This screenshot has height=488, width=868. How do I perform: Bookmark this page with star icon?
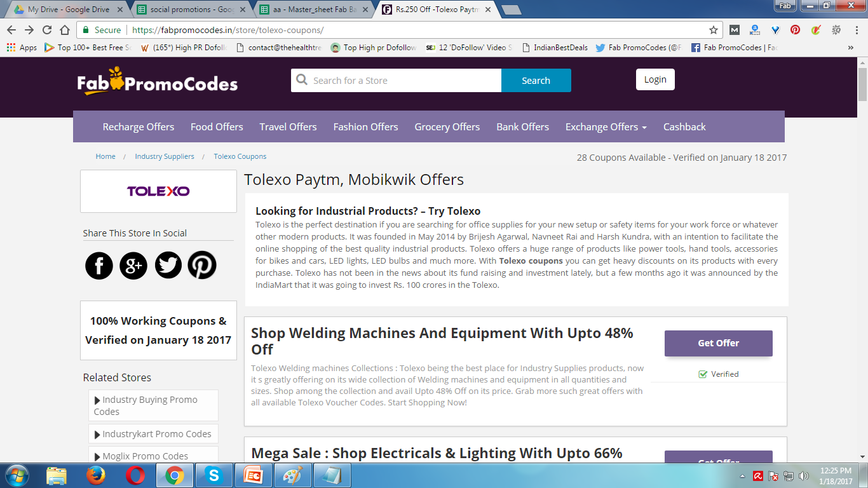point(714,30)
